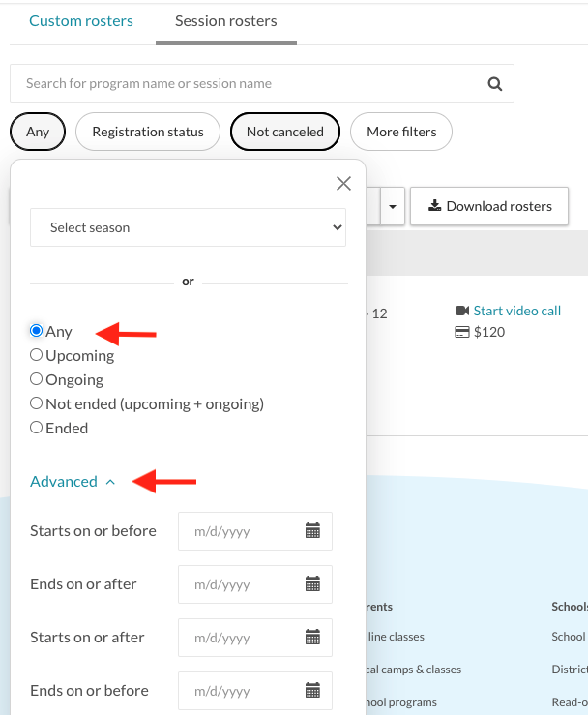Select Not ended (upcoming + ongoing) option
The width and height of the screenshot is (588, 715).
(x=37, y=403)
